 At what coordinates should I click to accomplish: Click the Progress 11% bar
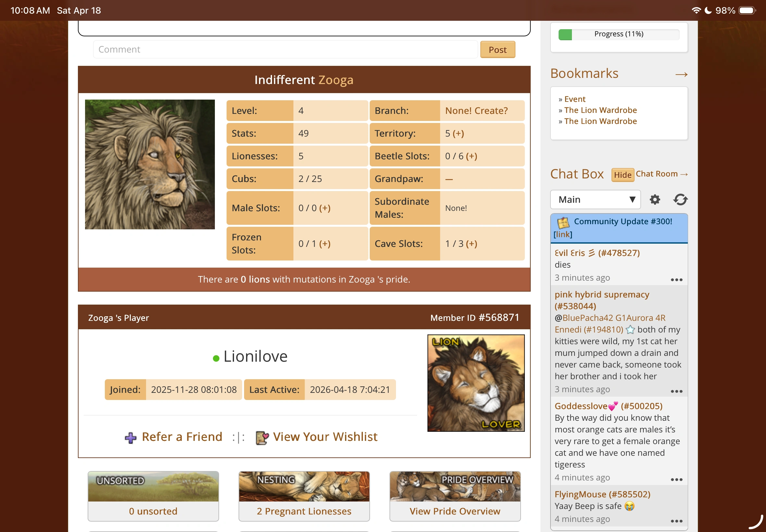pos(619,34)
